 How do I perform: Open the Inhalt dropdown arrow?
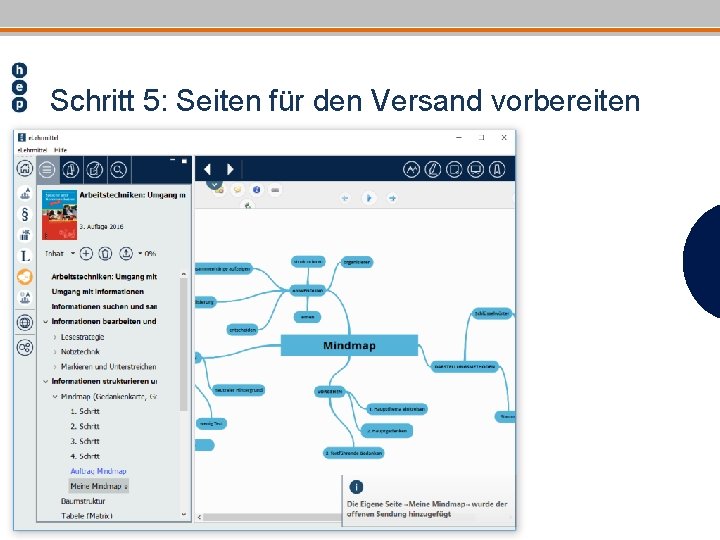pyautogui.click(x=73, y=253)
